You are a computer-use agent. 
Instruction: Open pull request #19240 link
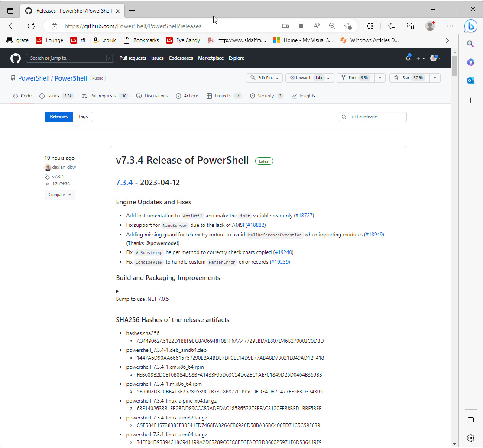283,252
